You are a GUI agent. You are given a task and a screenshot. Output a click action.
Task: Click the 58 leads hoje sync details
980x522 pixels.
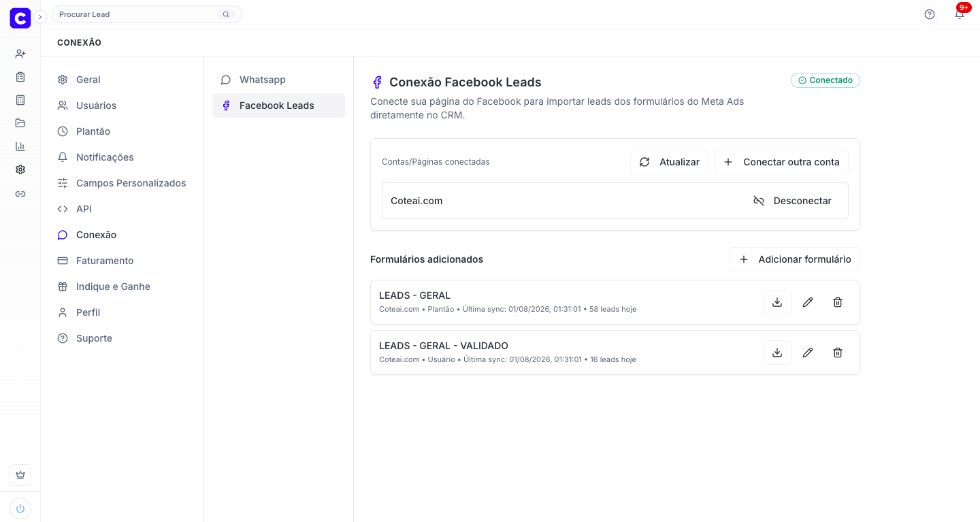[508, 309]
